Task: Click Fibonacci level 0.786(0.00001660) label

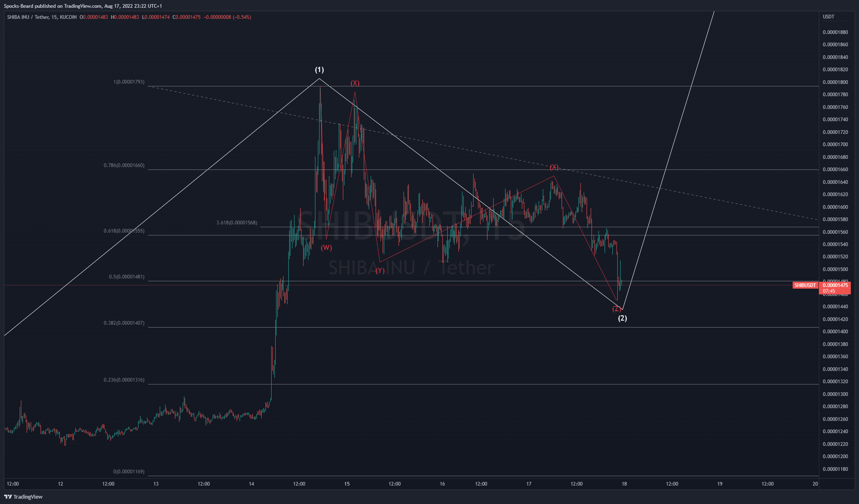Action: point(124,165)
